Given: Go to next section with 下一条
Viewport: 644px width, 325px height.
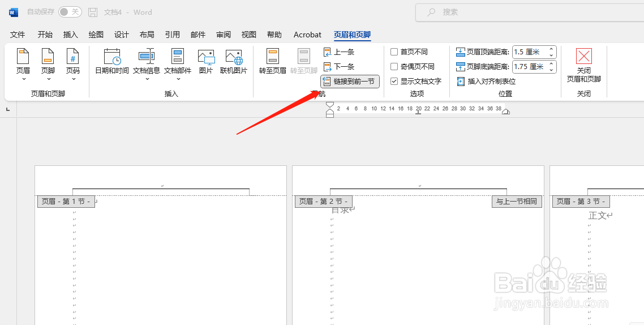Looking at the screenshot, I should coord(339,67).
